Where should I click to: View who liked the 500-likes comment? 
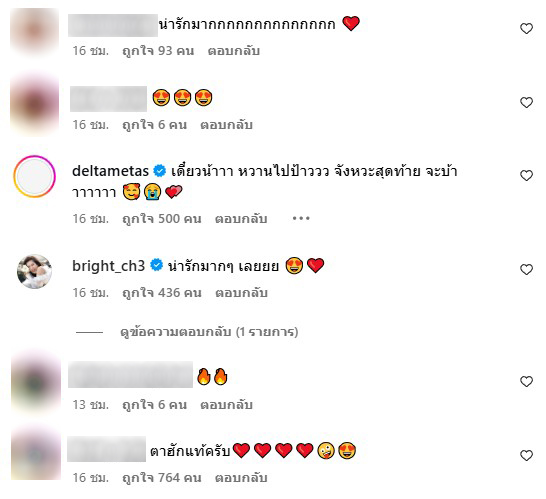(162, 219)
